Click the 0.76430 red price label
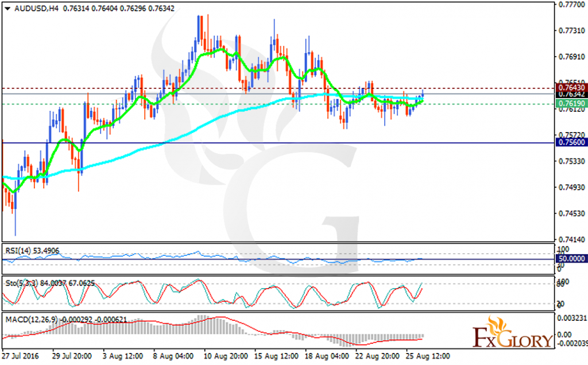The height and width of the screenshot is (365, 588). coord(571,88)
